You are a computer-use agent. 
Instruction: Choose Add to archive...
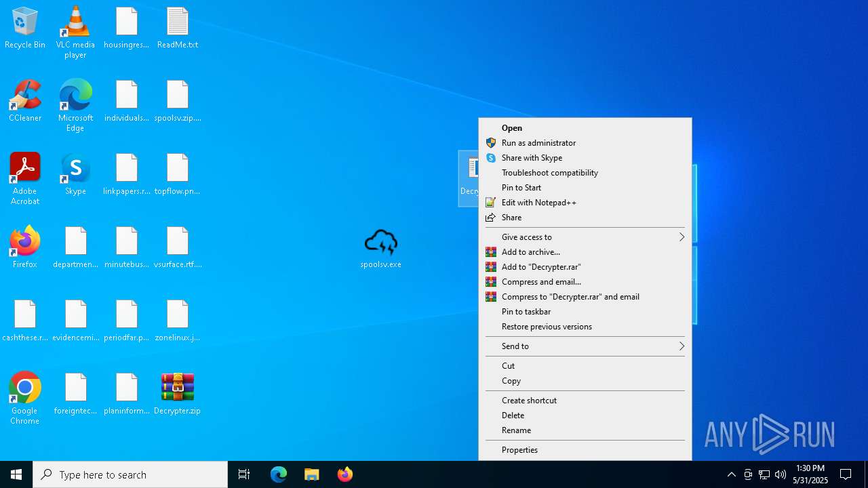tap(585, 252)
